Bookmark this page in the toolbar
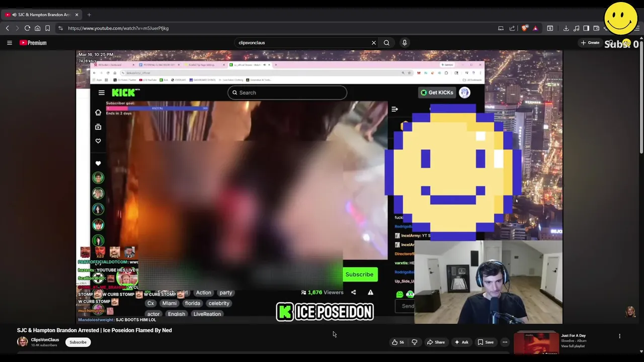This screenshot has height=362, width=644. 47,28
